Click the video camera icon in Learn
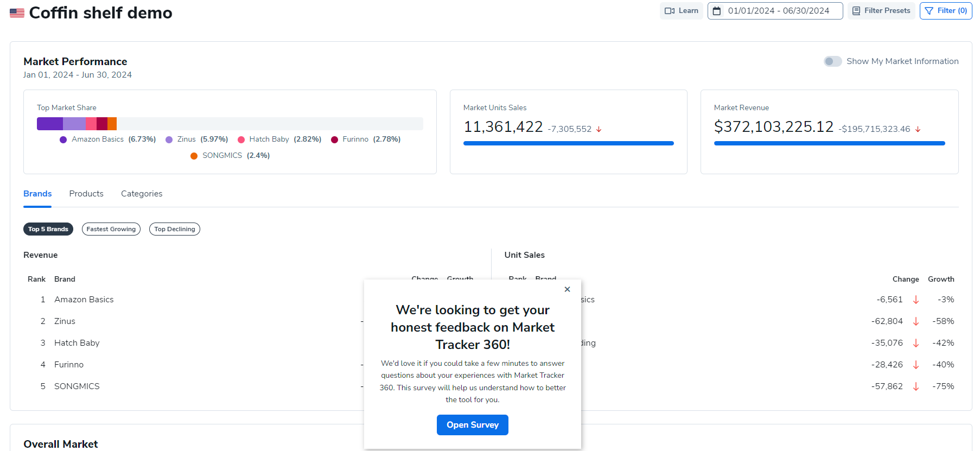 coord(670,11)
